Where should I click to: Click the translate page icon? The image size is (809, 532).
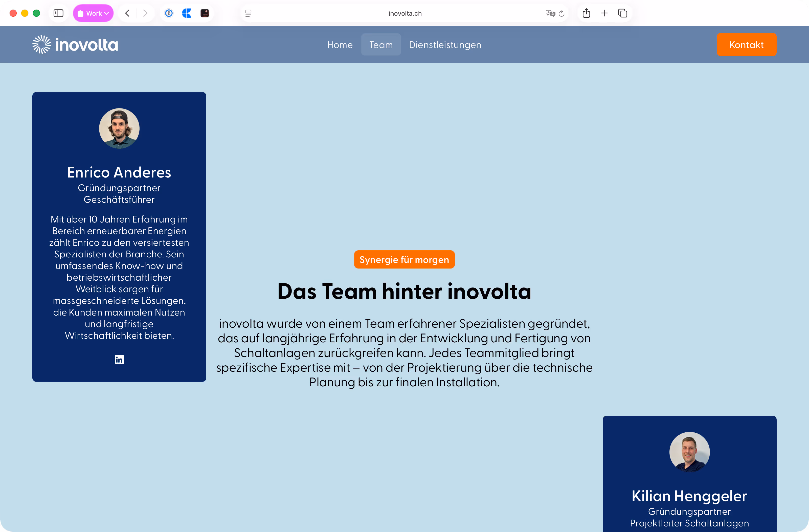(550, 13)
